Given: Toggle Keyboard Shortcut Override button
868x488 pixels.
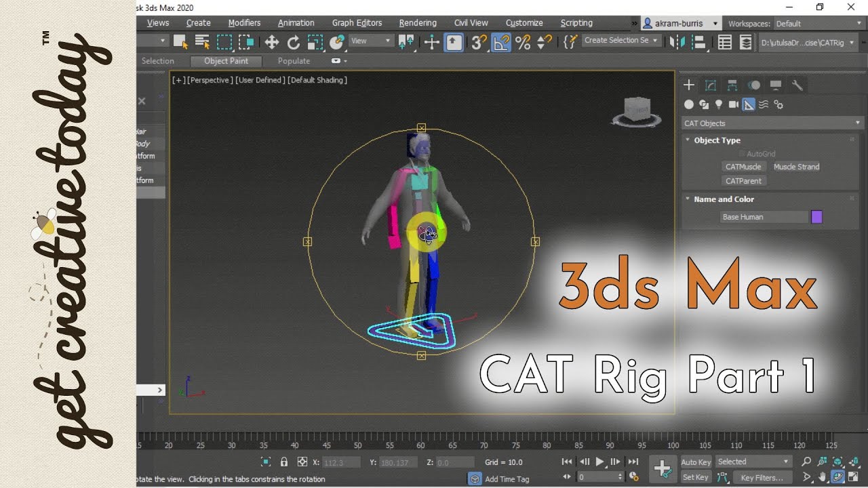Looking at the screenshot, I should (x=454, y=42).
